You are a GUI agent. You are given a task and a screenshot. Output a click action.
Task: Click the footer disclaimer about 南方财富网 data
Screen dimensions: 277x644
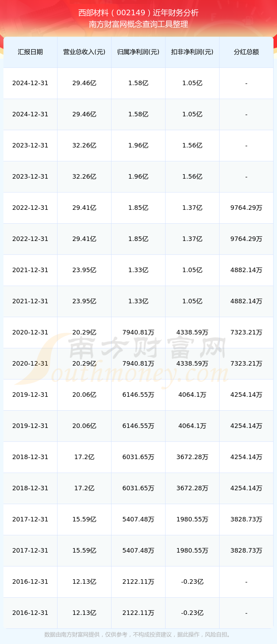point(138,635)
